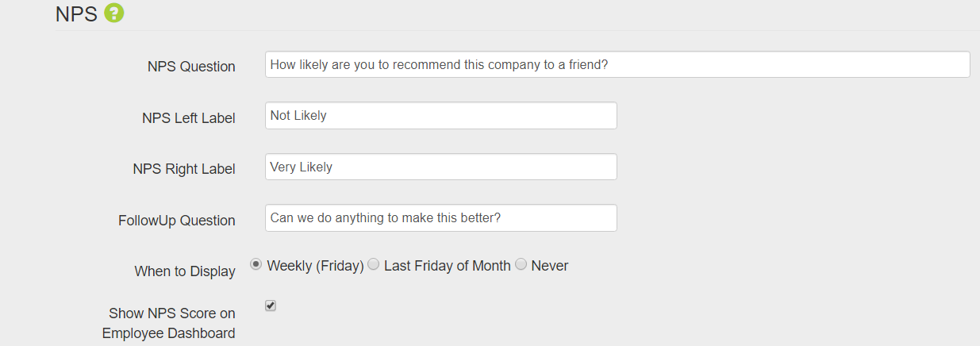Select the Never display radio button
Screen dimensions: 980x346
click(521, 264)
